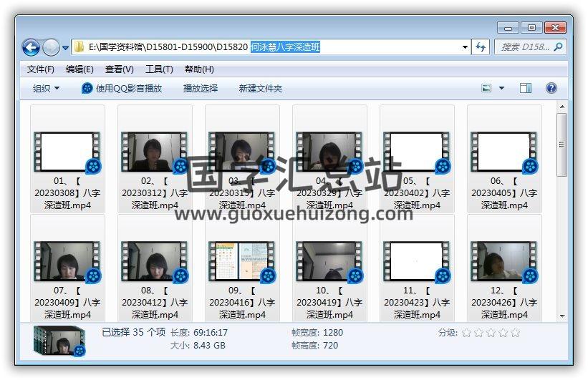Open the 工具(T) menu
The image size is (588, 380).
(159, 69)
